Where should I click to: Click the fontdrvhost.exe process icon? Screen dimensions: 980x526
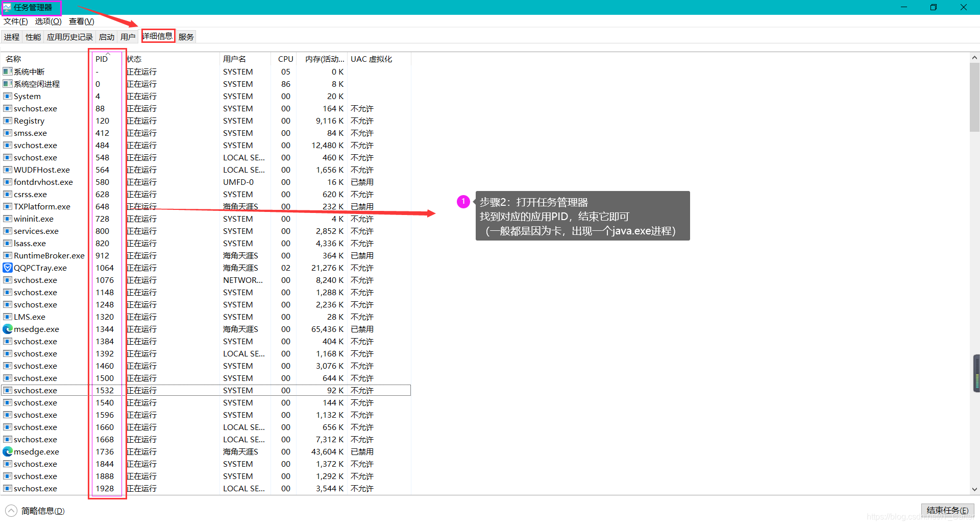pos(8,182)
